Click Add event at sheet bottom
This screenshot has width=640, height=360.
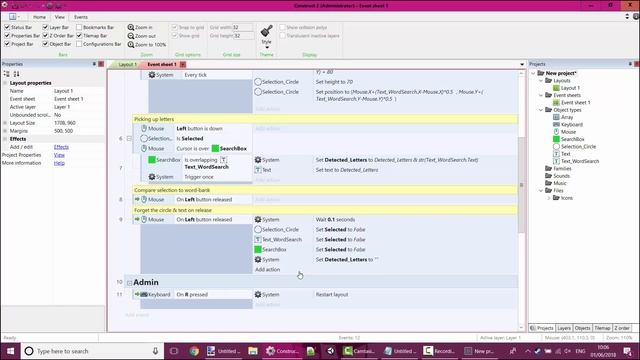(x=137, y=315)
